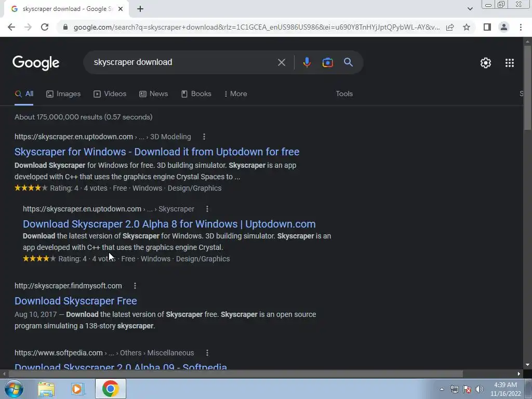Search by image with the camera icon

coord(327,62)
